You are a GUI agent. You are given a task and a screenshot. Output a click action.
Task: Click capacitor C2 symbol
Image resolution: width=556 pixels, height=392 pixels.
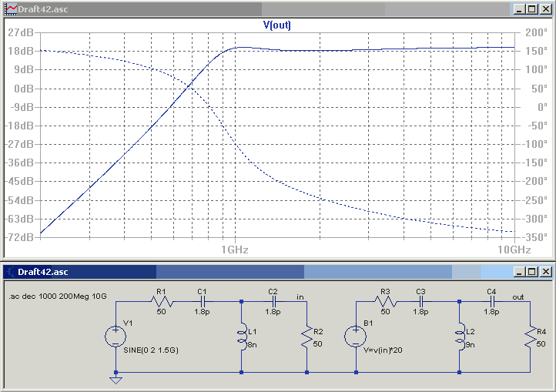coord(273,302)
